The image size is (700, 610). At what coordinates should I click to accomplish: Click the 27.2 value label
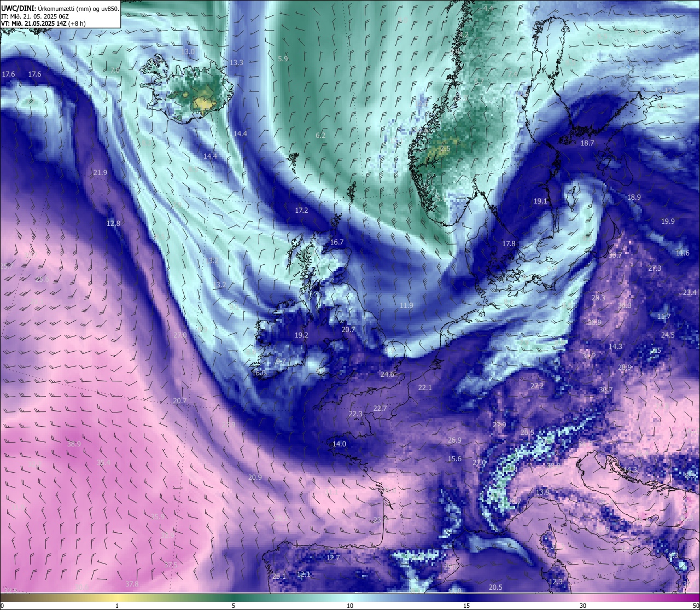(x=537, y=386)
